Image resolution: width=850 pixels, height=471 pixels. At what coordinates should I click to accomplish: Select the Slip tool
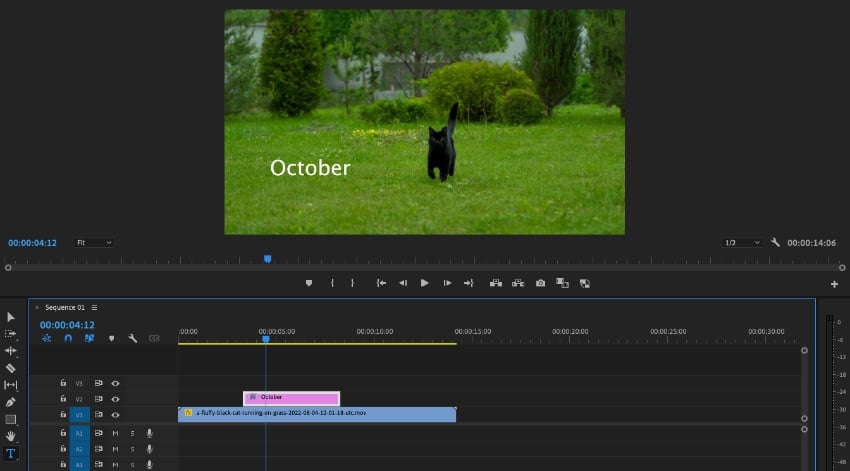(x=10, y=385)
